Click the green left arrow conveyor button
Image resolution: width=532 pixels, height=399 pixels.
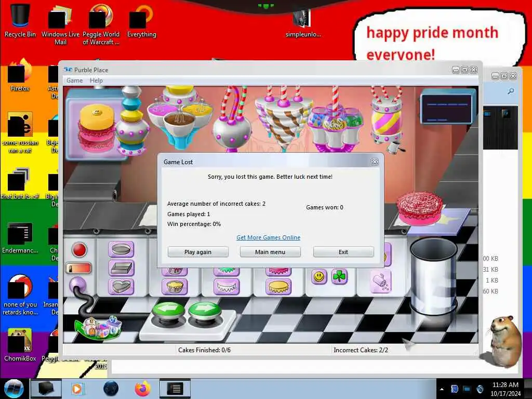point(169,311)
